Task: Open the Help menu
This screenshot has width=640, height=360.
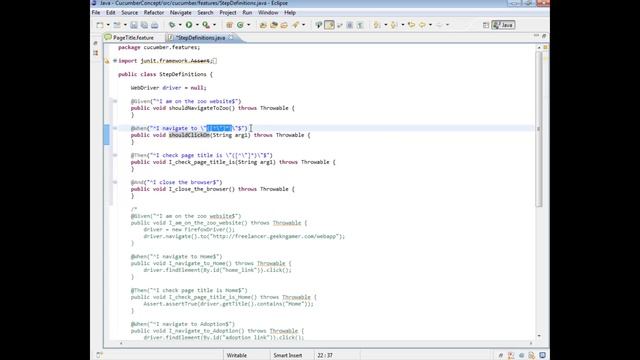Action: point(290,13)
